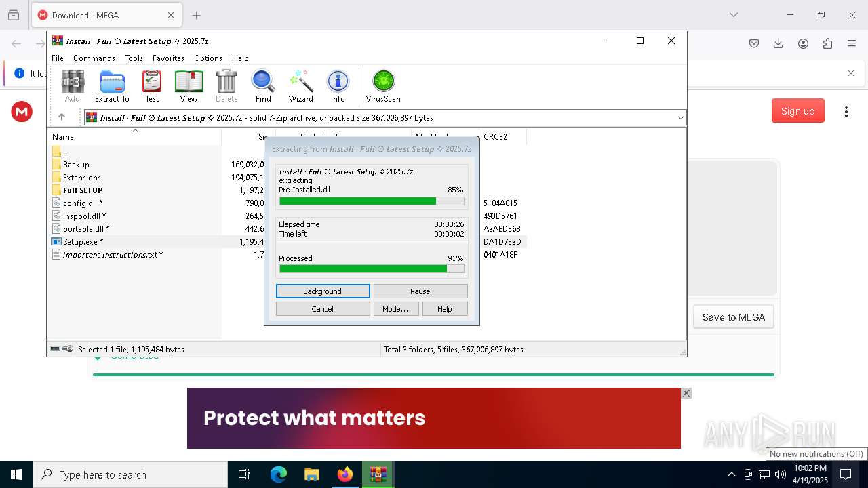Open Task View on taskbar
Screen dimensions: 868x488
click(x=244, y=474)
